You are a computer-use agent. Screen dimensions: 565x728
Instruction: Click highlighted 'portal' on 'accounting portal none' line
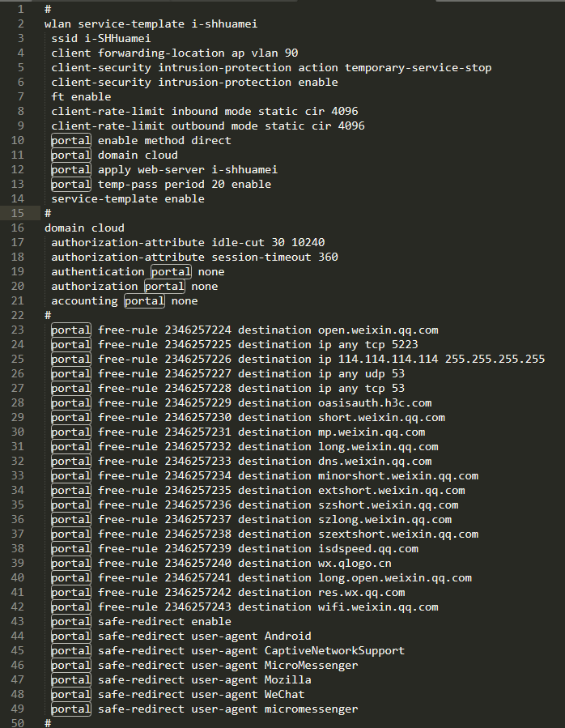click(x=144, y=301)
